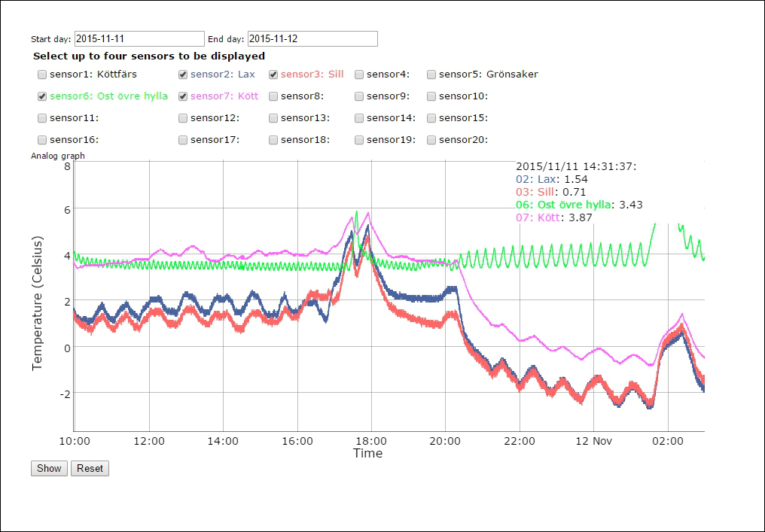Tick the sensor17 checkbox
This screenshot has height=532, width=765.
click(183, 140)
